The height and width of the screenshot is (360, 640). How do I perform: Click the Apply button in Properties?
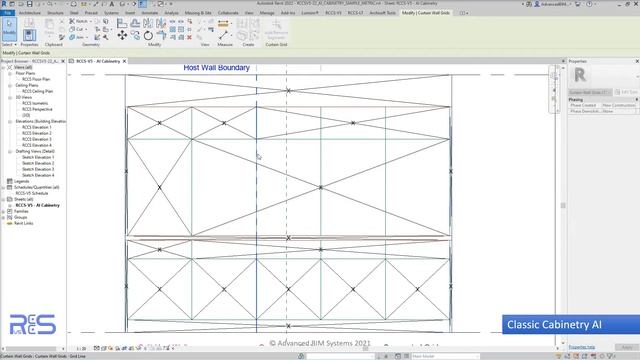point(627,347)
